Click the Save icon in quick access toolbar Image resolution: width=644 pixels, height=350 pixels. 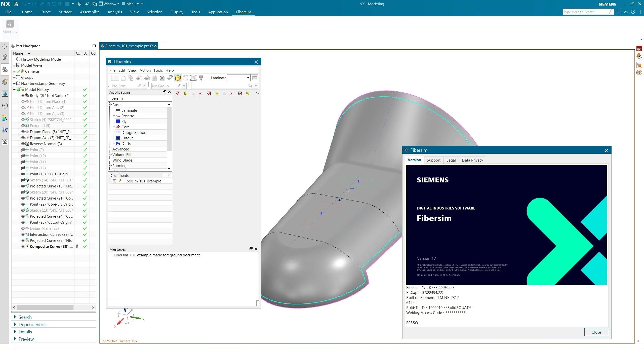click(x=16, y=4)
